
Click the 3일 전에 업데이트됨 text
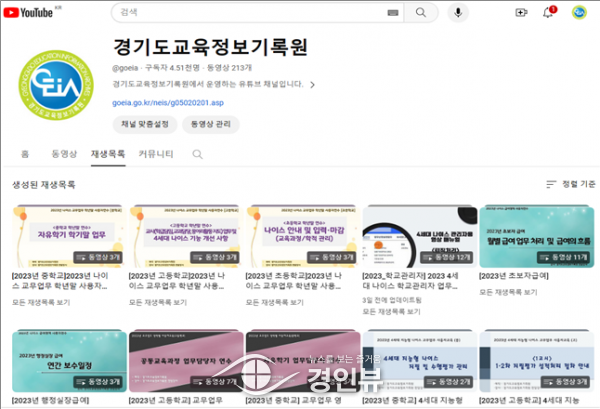392,300
